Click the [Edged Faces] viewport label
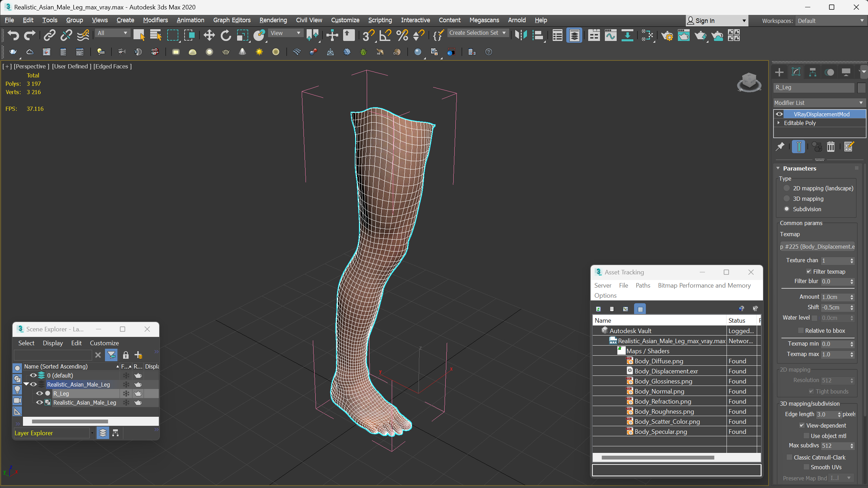The width and height of the screenshot is (868, 488). point(113,66)
